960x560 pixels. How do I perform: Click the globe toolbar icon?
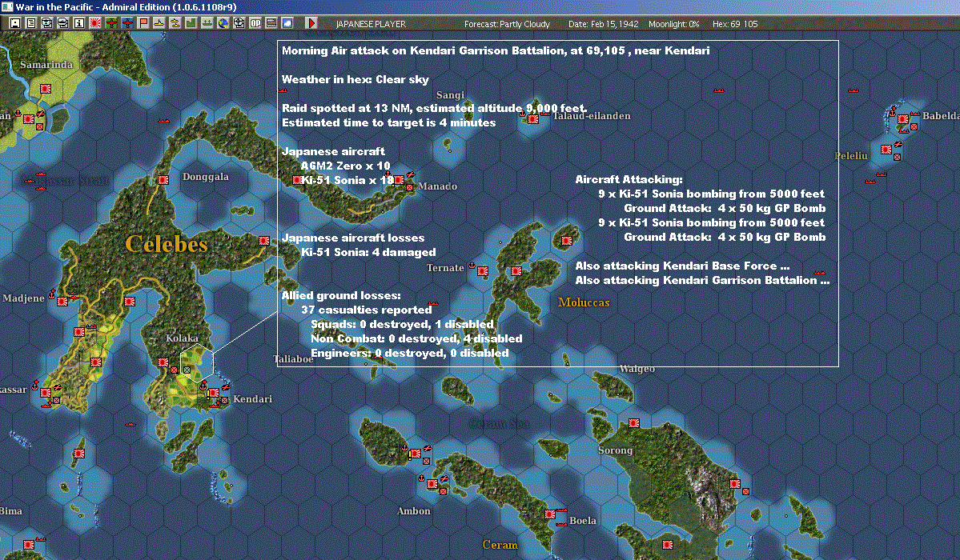(223, 23)
